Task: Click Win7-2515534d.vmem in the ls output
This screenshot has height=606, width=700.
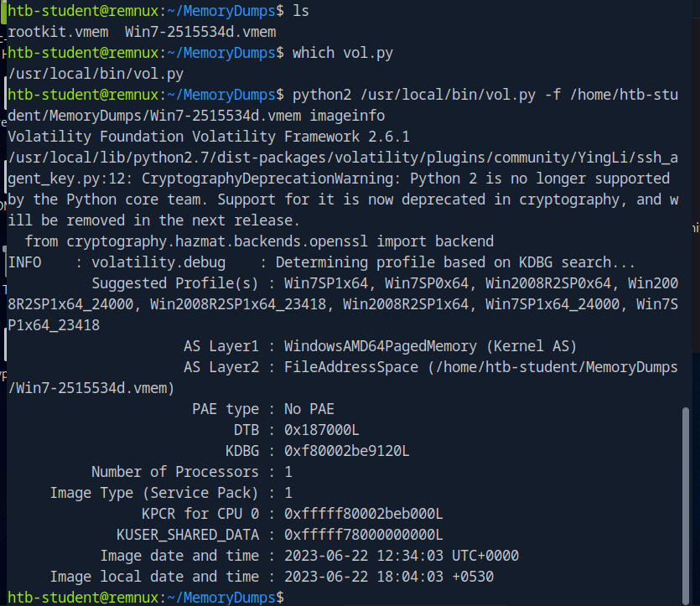Action: [200, 32]
